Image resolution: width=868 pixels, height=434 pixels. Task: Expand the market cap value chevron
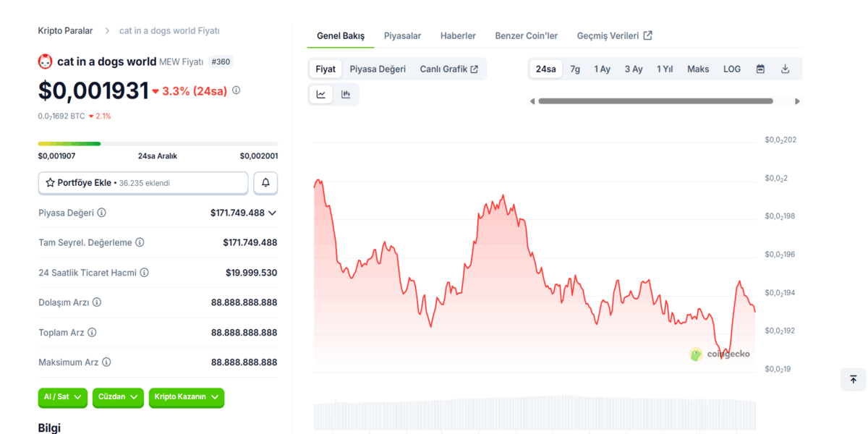pos(272,213)
